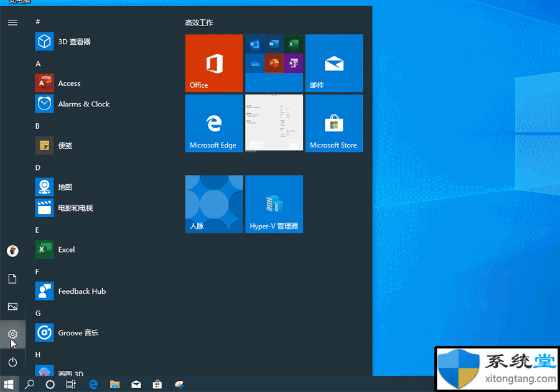The width and height of the screenshot is (560, 392).
Task: Open the 照片 photos tile
Action: coord(274,123)
